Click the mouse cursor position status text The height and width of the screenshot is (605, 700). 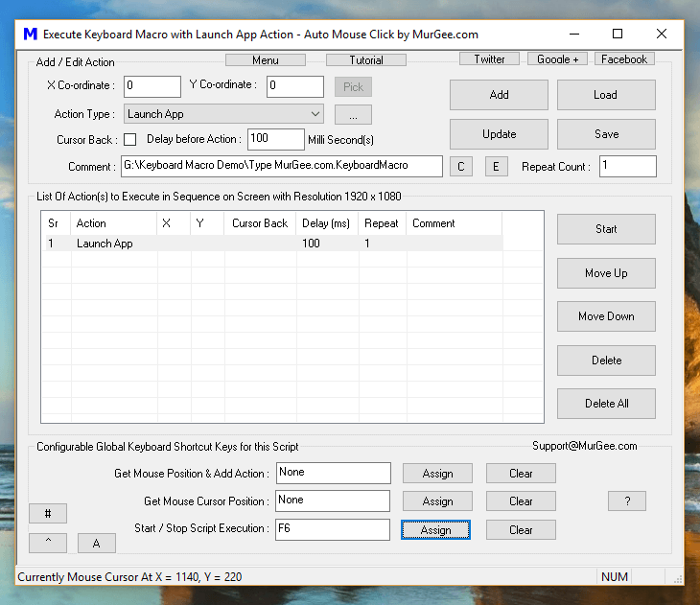[x=129, y=577]
